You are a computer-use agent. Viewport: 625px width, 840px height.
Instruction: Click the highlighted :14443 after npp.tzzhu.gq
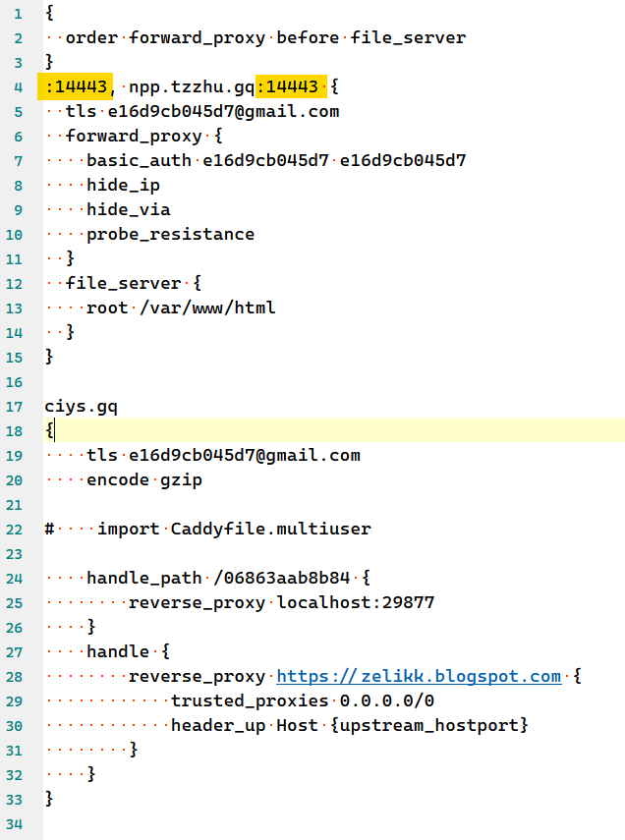287,86
